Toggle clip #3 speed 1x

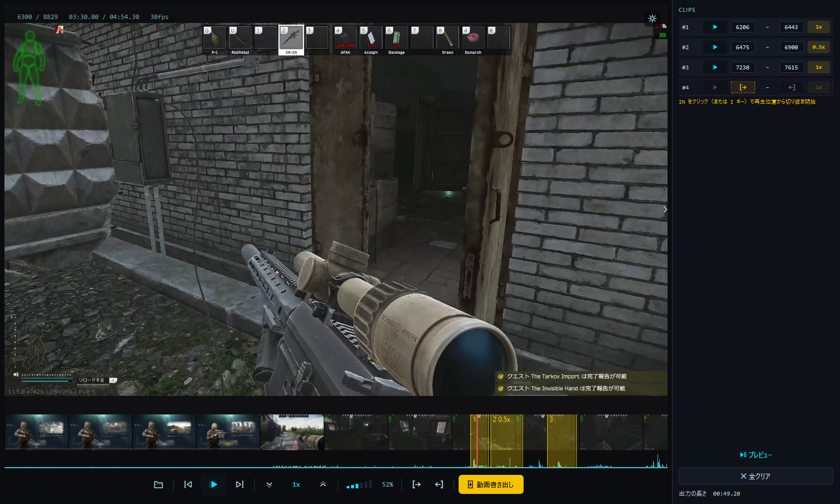[819, 67]
